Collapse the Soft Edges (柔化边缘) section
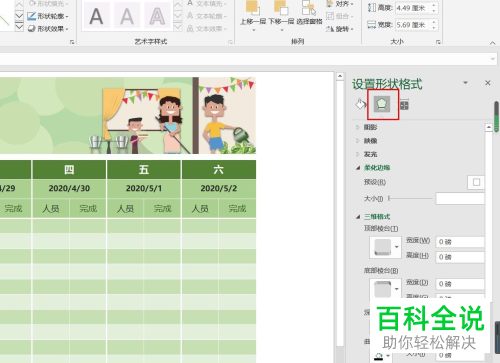500x363 pixels. [358, 168]
